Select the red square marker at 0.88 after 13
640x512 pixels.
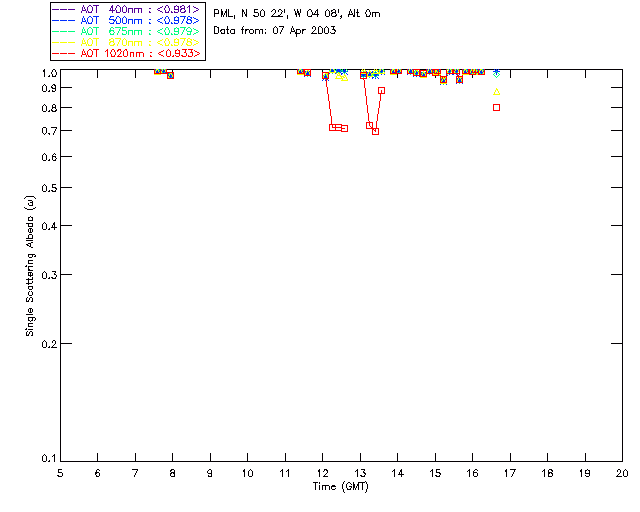click(382, 91)
